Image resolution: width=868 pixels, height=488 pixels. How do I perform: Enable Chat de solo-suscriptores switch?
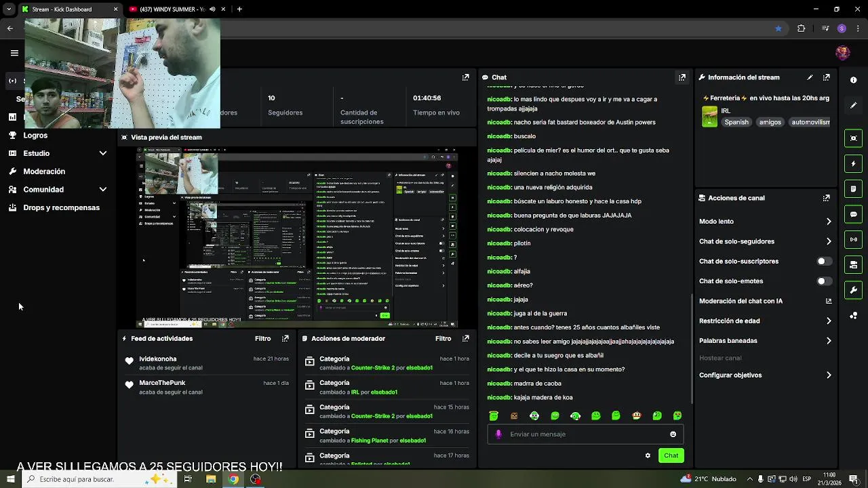824,261
